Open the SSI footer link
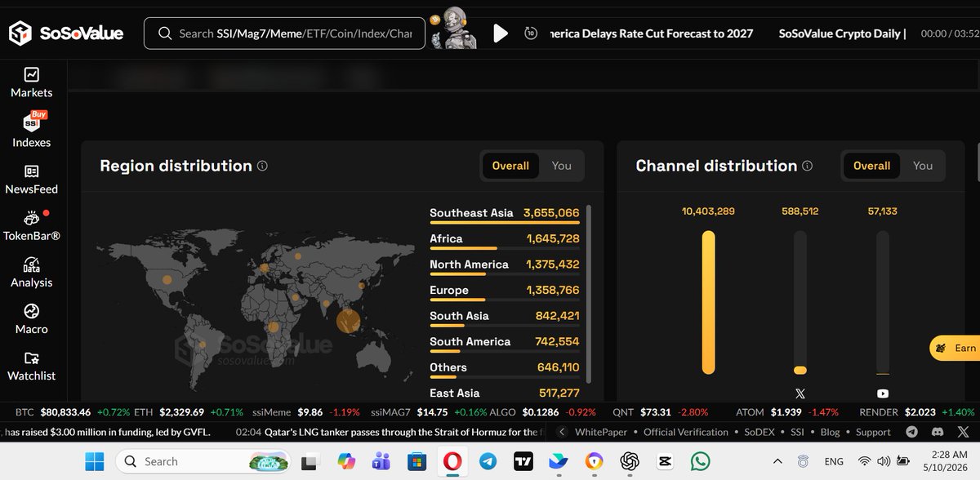This screenshot has width=980, height=480. [796, 432]
